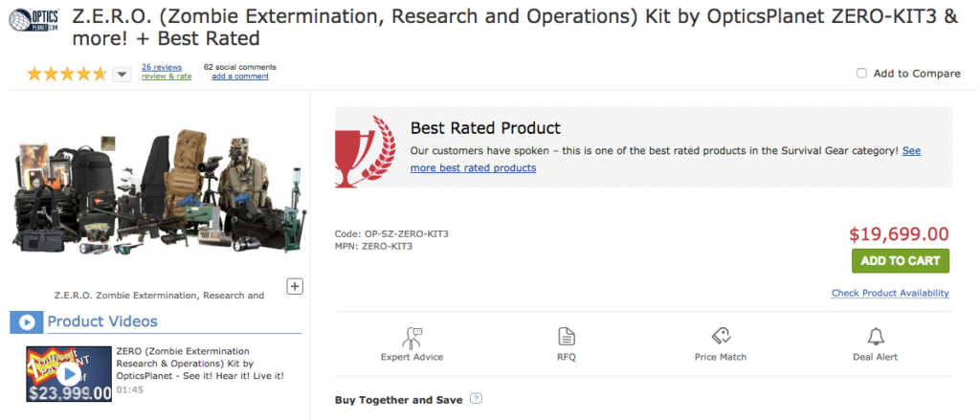
Task: Click the 62 social comments text
Action: coord(240,67)
